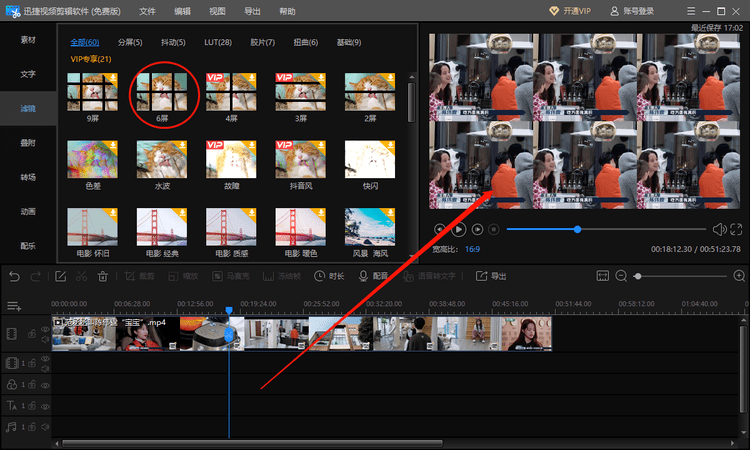750x450 pixels.
Task: Click the 开通VIP button
Action: tap(570, 11)
